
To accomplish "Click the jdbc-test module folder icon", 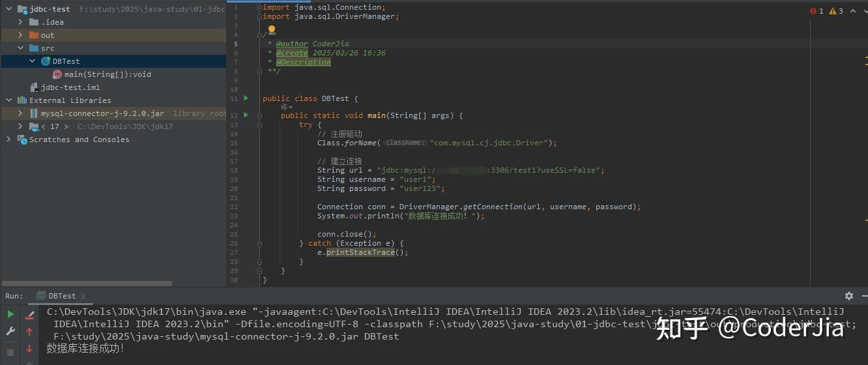I will (x=22, y=9).
